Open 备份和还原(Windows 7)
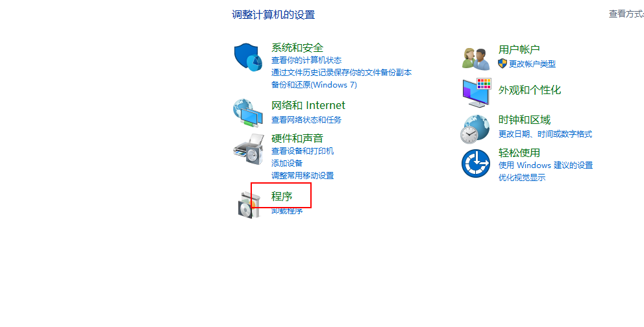 (314, 85)
